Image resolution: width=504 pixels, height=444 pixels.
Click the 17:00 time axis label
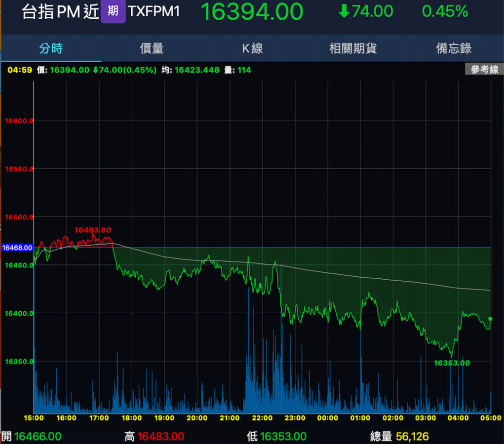tap(99, 418)
